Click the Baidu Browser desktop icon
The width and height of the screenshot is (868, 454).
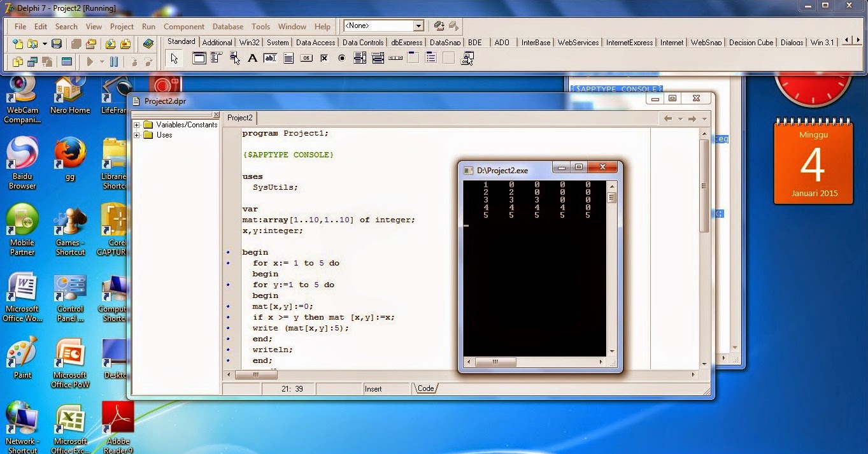click(22, 164)
